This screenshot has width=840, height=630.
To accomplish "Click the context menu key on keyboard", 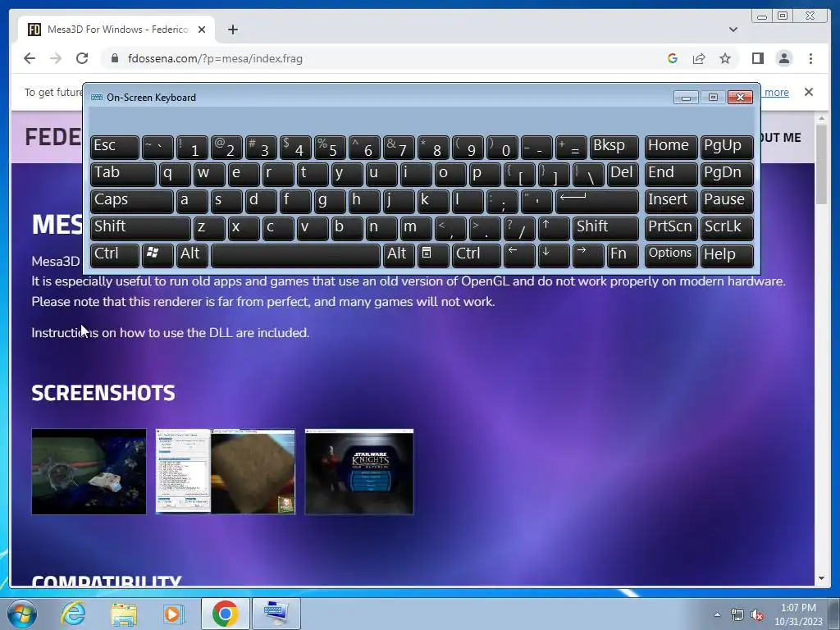I will point(433,254).
